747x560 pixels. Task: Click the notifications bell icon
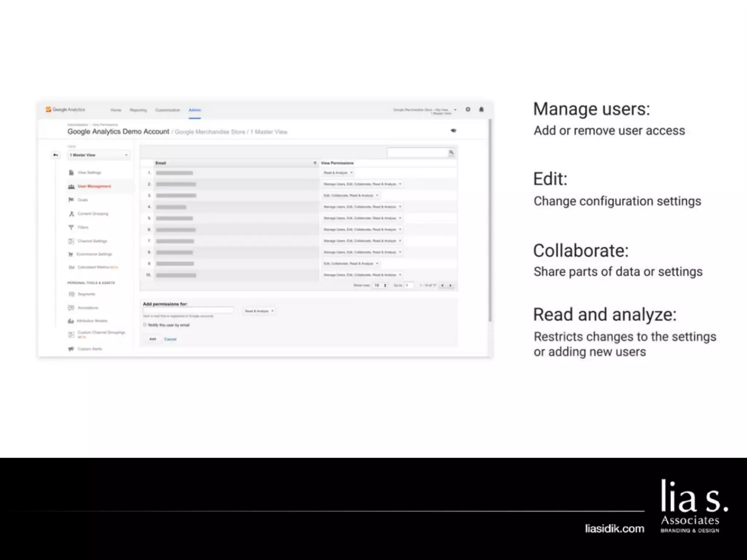pos(481,109)
